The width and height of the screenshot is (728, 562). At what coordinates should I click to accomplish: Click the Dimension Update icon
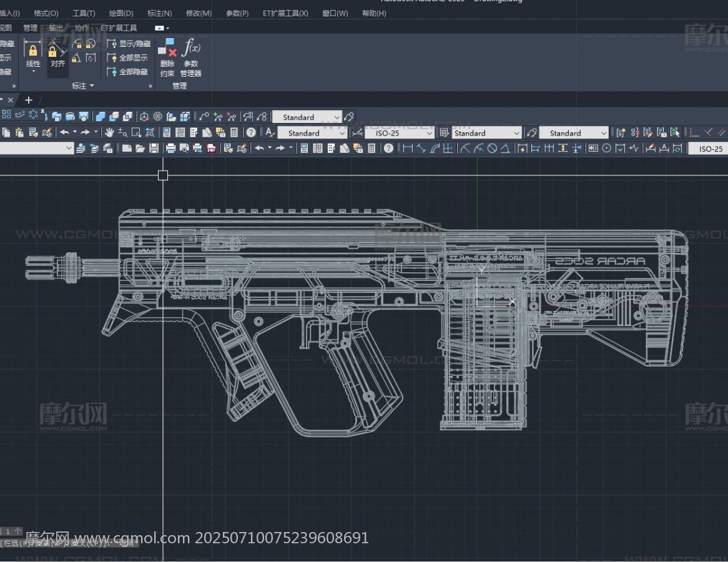tap(677, 148)
